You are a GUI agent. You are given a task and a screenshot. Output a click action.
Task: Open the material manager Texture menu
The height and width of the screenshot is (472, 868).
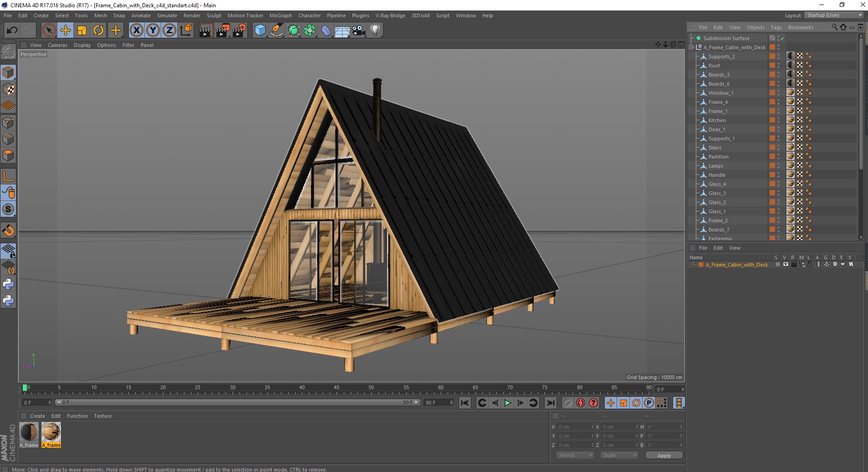click(x=102, y=416)
